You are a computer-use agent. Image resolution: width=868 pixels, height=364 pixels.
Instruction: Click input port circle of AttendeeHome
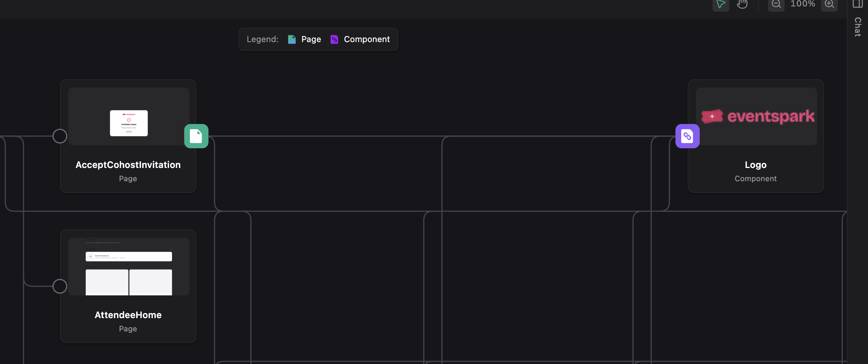[60, 286]
